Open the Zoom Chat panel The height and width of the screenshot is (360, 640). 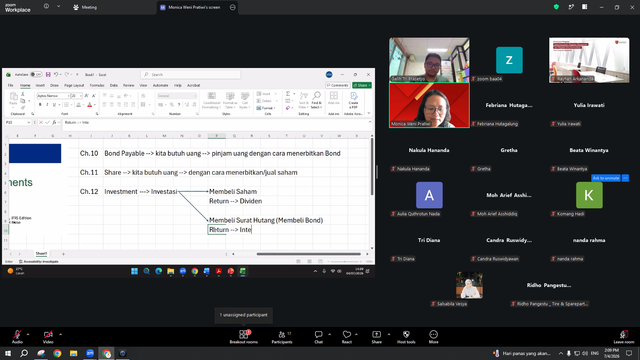(x=318, y=337)
